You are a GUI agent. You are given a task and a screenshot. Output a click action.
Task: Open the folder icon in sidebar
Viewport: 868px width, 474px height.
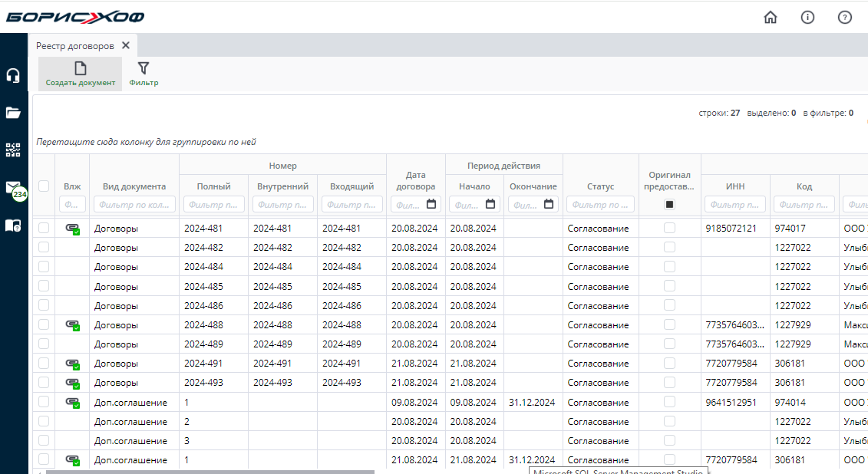[13, 113]
